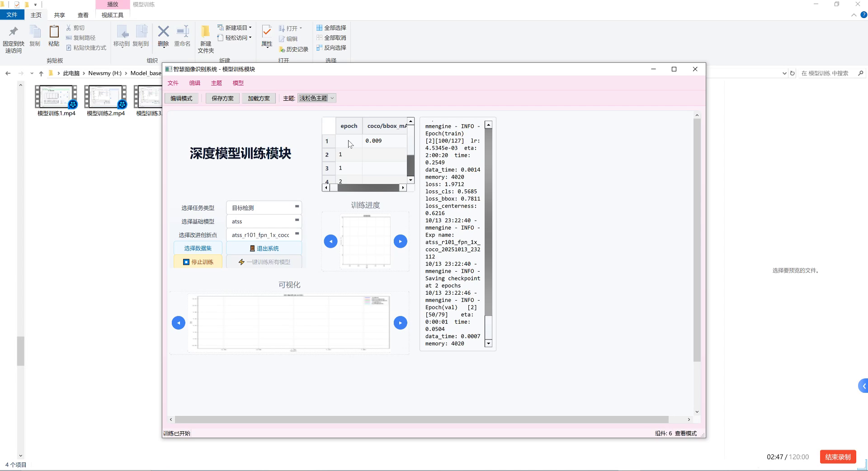Open the task type dropdown 目标检测

[x=264, y=208]
